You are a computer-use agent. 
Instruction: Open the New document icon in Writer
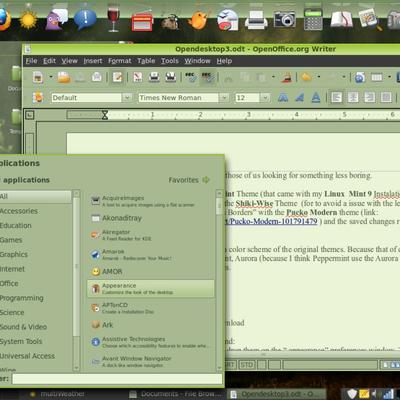coord(38,77)
